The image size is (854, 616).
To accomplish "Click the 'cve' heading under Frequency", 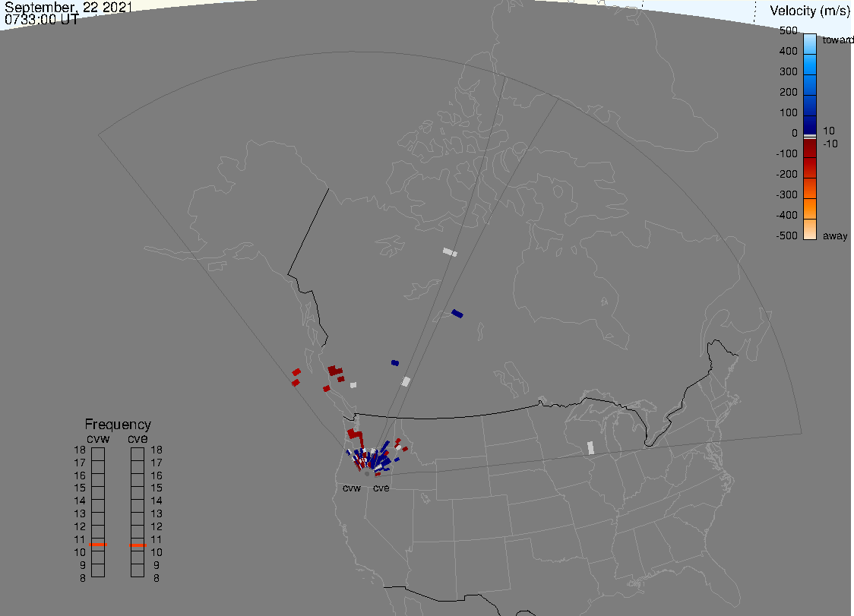I will 138,438.
